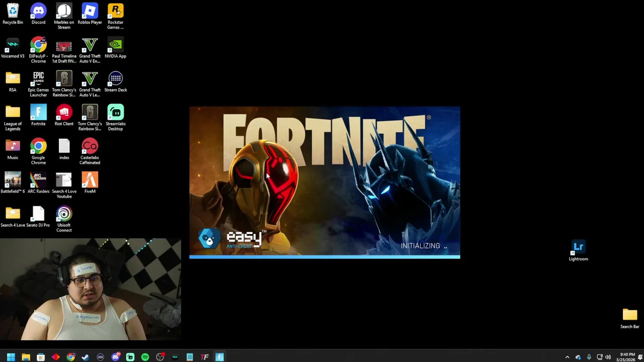This screenshot has width=644, height=362.
Task: Switch to Chrome in the taskbar
Action: pos(70,357)
